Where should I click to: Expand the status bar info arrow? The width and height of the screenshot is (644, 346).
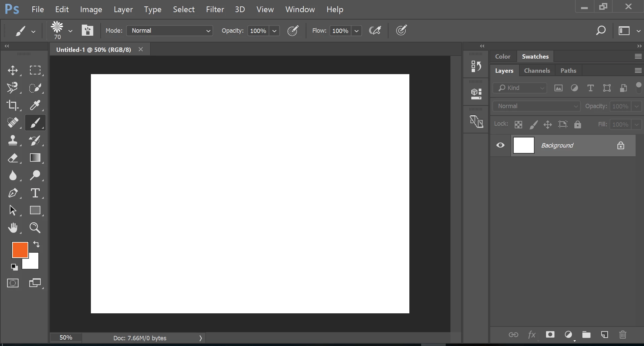(x=201, y=338)
